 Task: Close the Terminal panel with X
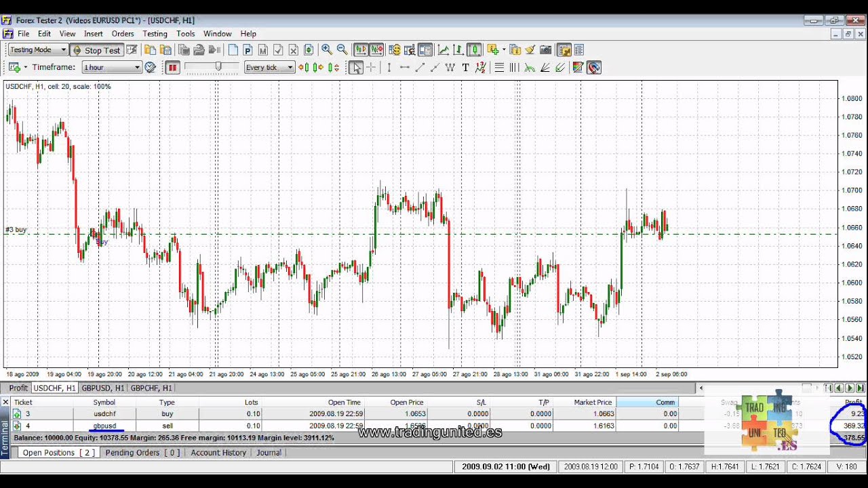(5, 402)
